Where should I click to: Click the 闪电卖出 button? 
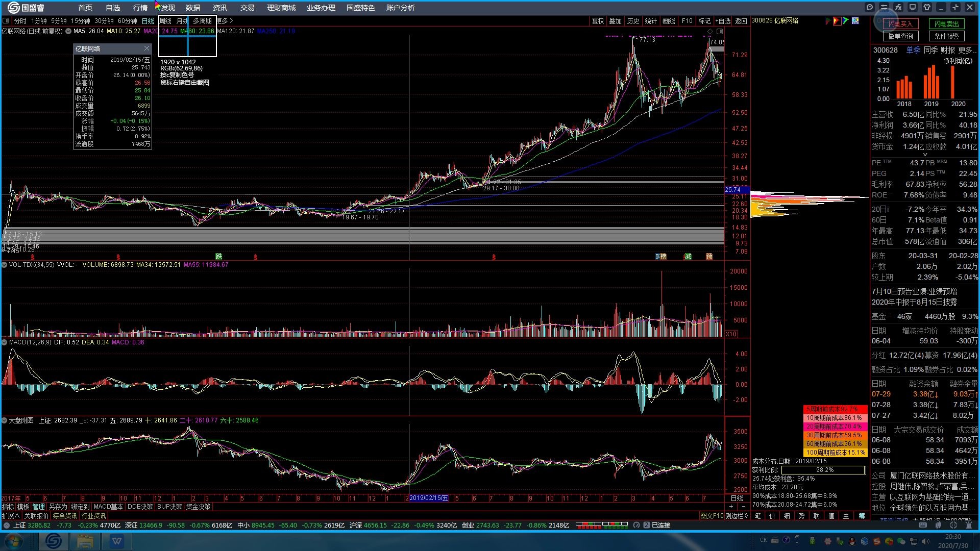(x=947, y=24)
